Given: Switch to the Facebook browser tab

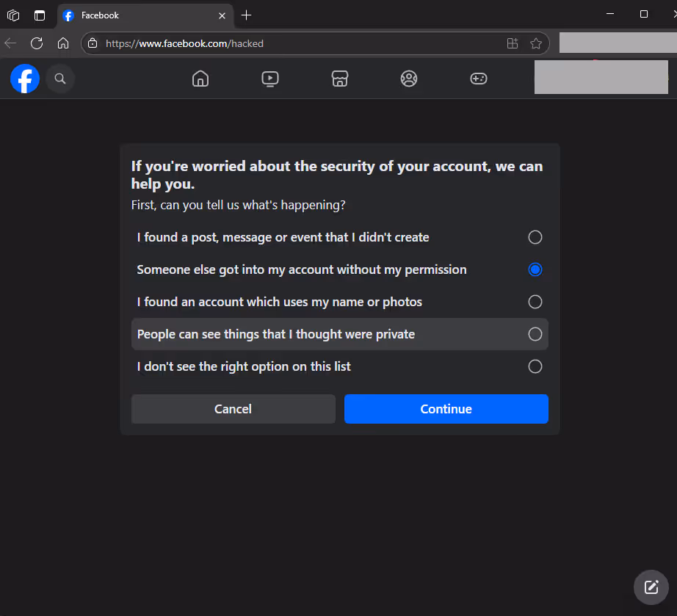Looking at the screenshot, I should click(x=132, y=15).
